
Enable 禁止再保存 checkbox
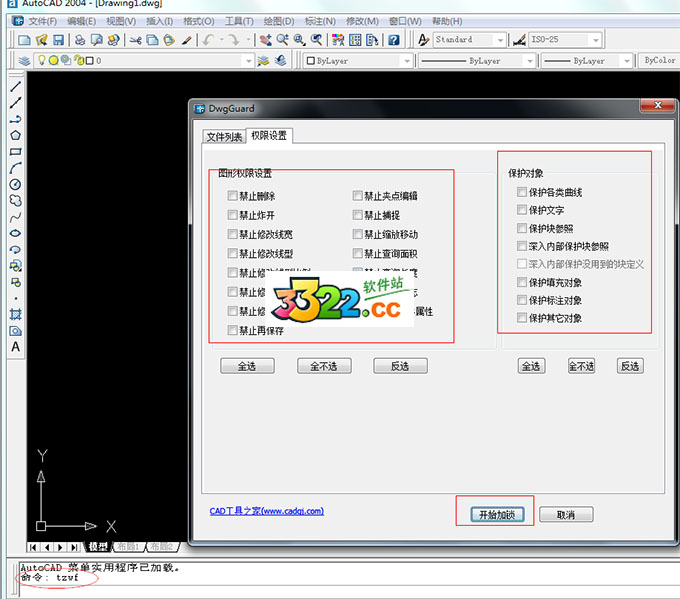click(x=232, y=330)
